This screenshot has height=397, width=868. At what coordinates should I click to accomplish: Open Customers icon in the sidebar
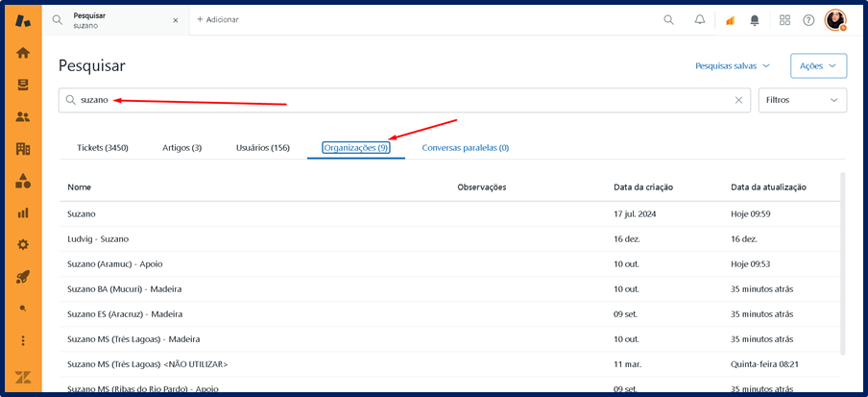coord(23,116)
